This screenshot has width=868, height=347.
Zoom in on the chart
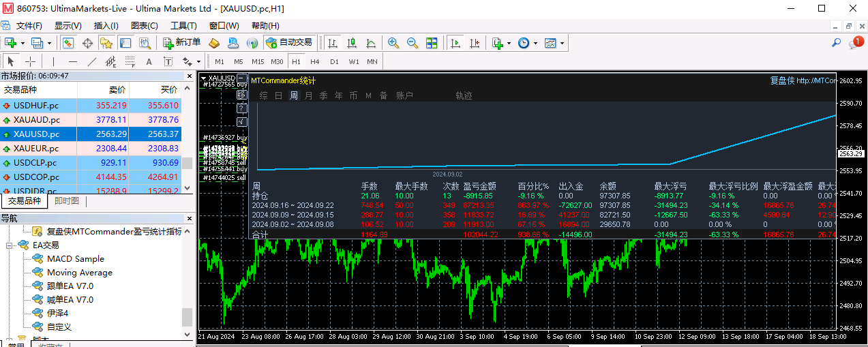point(393,43)
